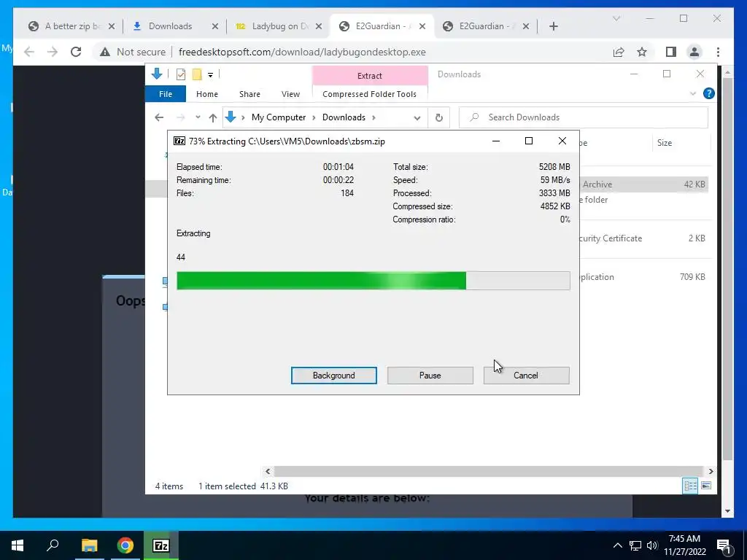
Task: Show hidden system tray icons
Action: coord(617,545)
